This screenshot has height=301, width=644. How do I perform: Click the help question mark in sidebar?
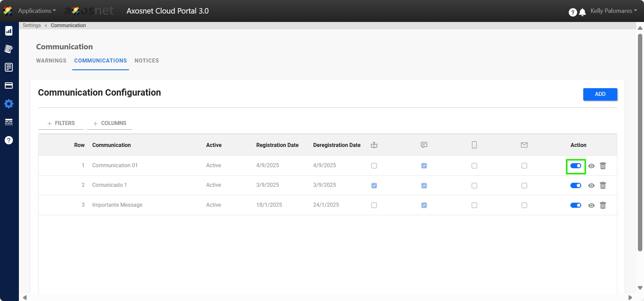(x=9, y=140)
